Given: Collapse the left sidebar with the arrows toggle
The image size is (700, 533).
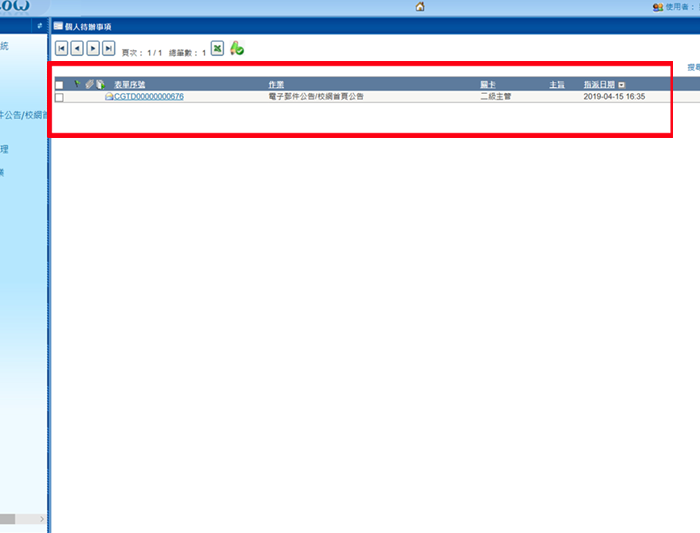Looking at the screenshot, I should [x=39, y=25].
